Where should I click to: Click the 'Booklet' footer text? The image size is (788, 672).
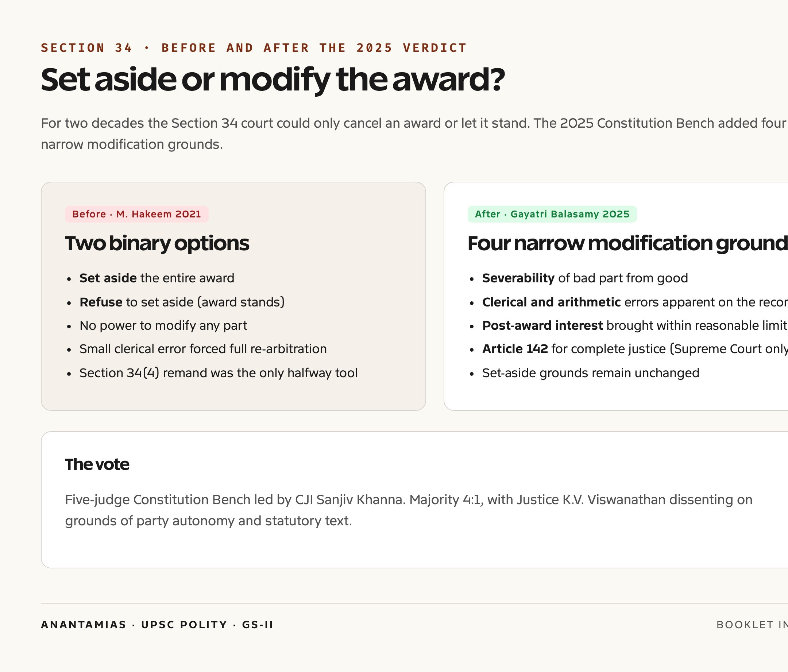pyautogui.click(x=752, y=625)
